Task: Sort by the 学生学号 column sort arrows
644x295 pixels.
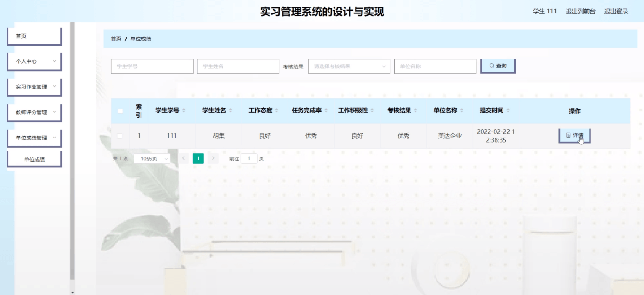Action: pyautogui.click(x=184, y=111)
